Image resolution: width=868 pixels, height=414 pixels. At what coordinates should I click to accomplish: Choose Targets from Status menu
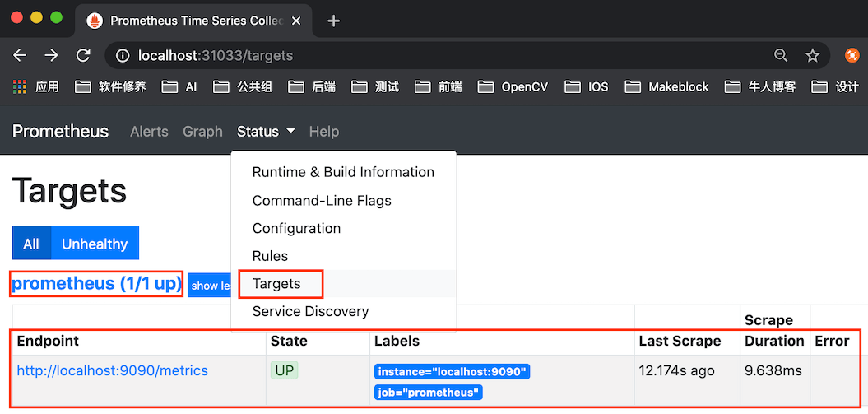[343, 283]
